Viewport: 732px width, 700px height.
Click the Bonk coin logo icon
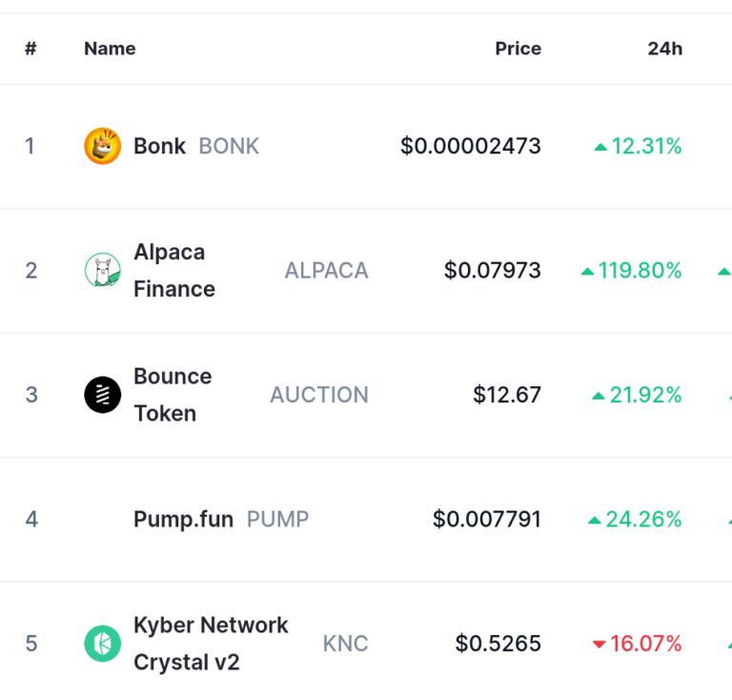click(x=103, y=146)
